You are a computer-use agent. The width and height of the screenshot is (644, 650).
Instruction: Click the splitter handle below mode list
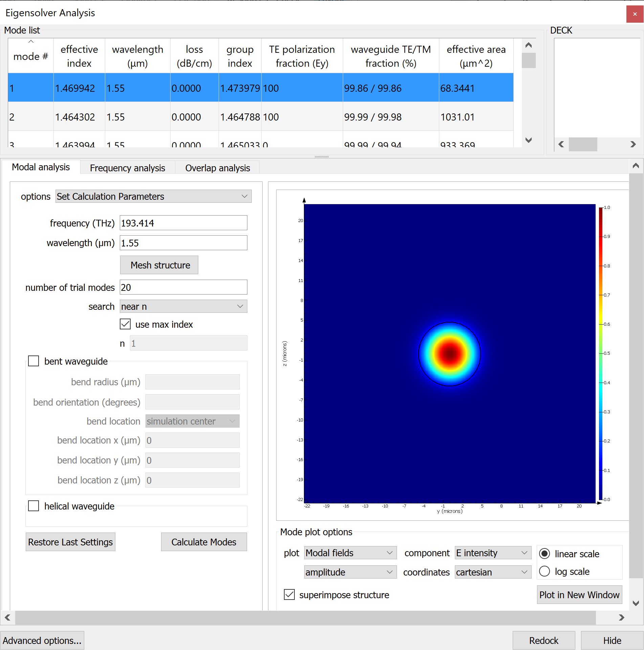tap(321, 157)
